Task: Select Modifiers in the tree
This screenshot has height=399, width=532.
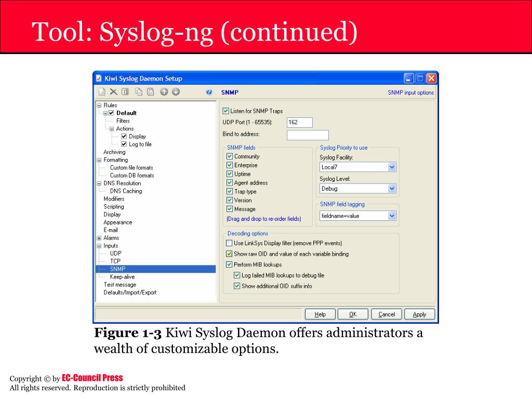Action: pos(114,199)
